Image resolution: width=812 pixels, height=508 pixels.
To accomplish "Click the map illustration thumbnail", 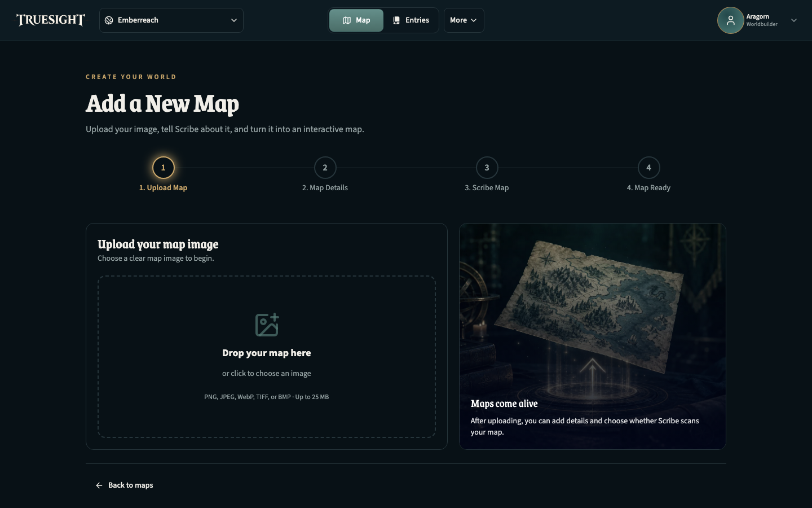I will [593, 336].
